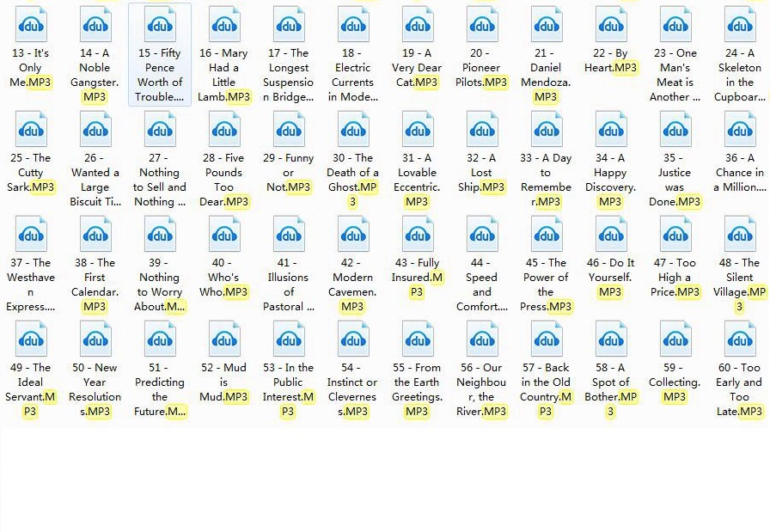Viewport: 770px width, 532px height.
Task: Select the file 13 - It's Only Me.MP3
Action: pyautogui.click(x=31, y=25)
